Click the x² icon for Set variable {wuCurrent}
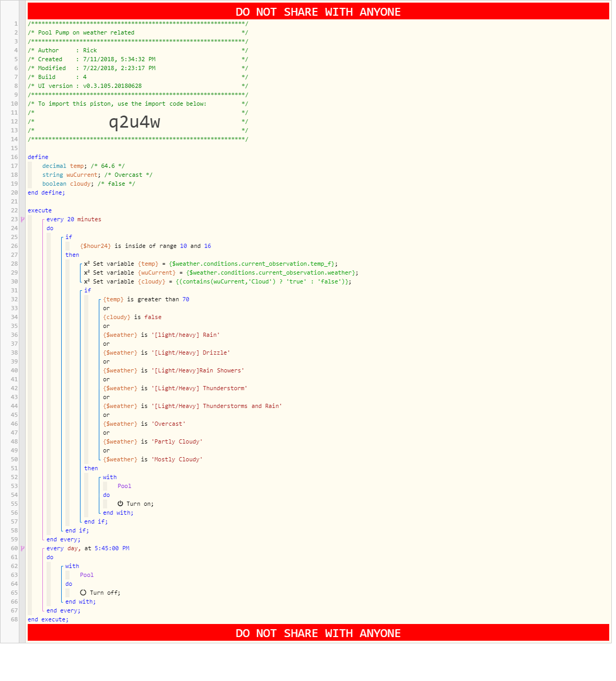Image resolution: width=616 pixels, height=681 pixels. tap(87, 273)
